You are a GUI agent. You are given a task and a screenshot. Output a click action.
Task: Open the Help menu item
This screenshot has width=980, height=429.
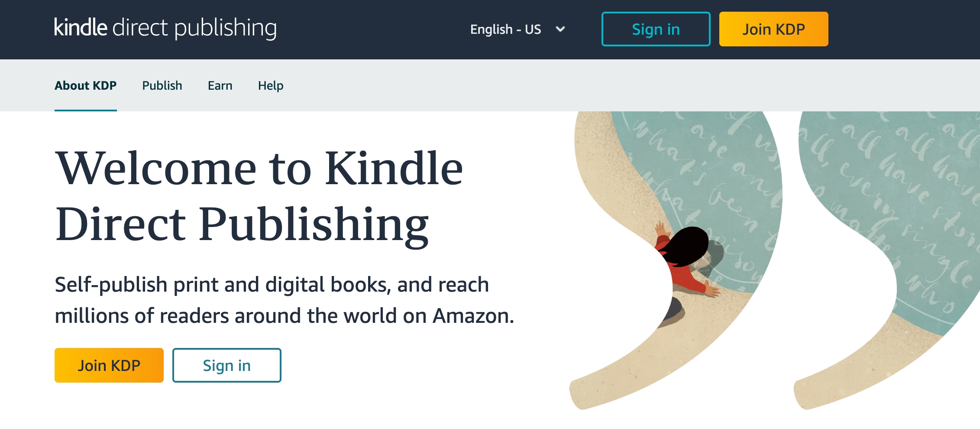point(271,85)
